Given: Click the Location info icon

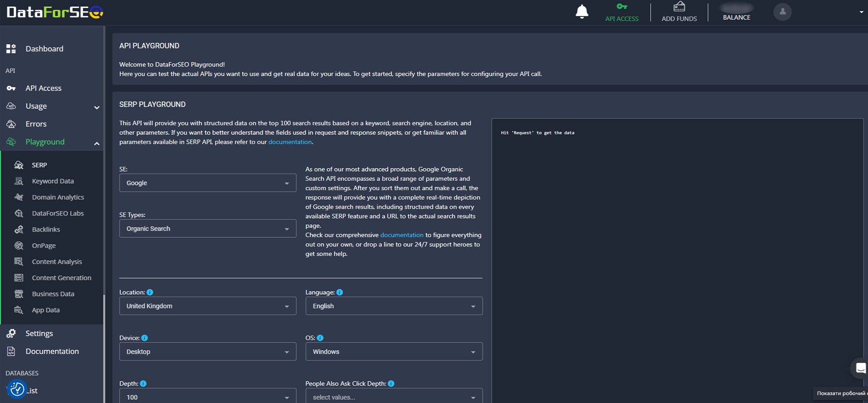Looking at the screenshot, I should click(150, 292).
